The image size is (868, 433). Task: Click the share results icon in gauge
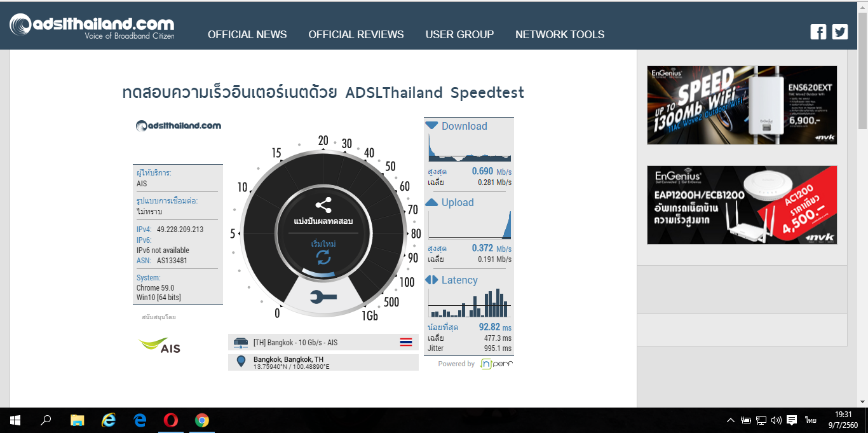[x=323, y=205]
